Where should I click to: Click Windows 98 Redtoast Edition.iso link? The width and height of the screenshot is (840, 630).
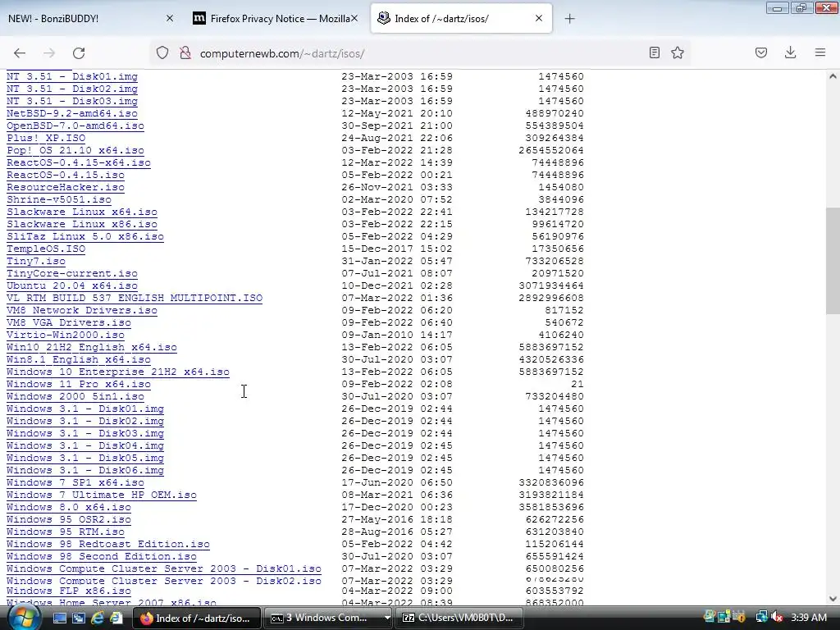click(107, 545)
